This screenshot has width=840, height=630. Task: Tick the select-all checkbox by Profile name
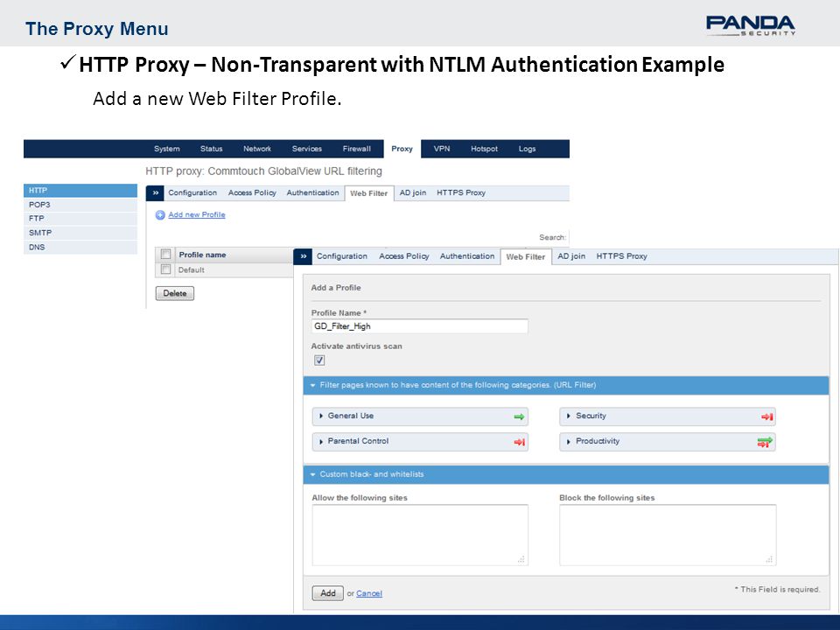166,254
